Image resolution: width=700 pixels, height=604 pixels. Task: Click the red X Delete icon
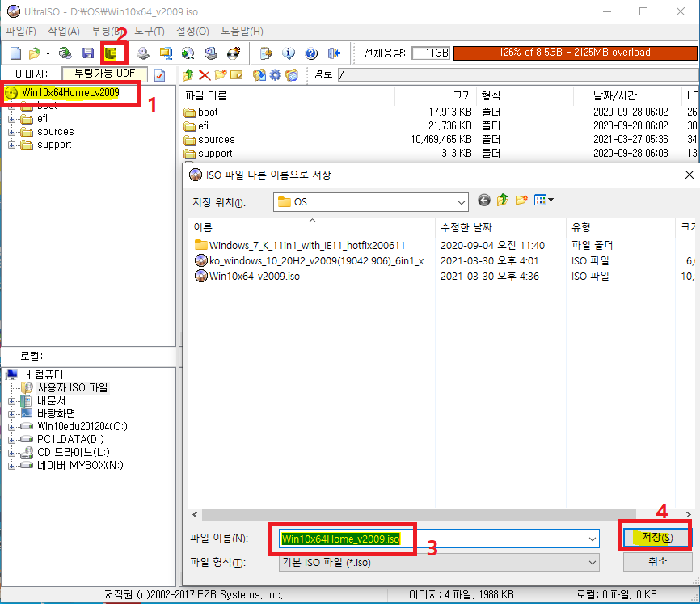coord(205,75)
